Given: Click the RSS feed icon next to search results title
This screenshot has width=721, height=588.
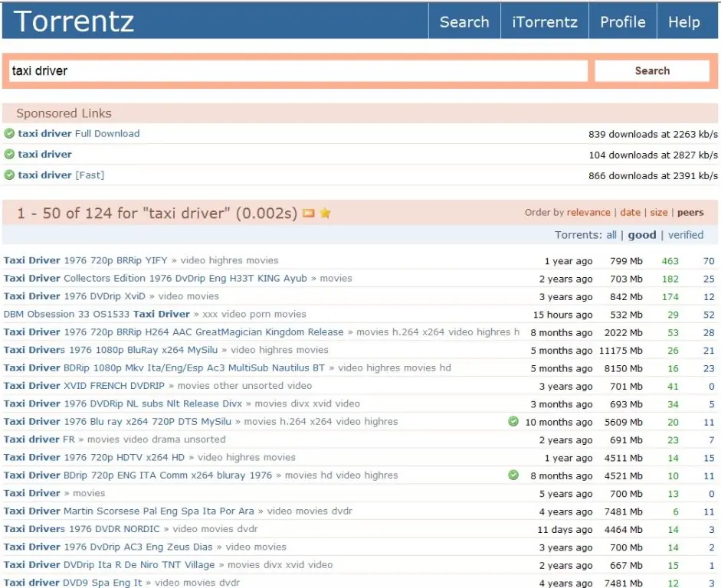Looking at the screenshot, I should [x=309, y=213].
